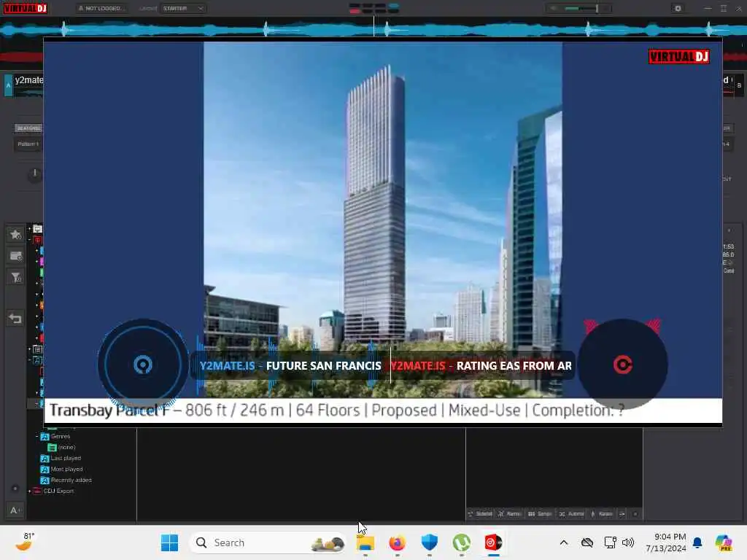Expand the CDJ Export node
The width and height of the screenshot is (747, 560).
pyautogui.click(x=29, y=491)
